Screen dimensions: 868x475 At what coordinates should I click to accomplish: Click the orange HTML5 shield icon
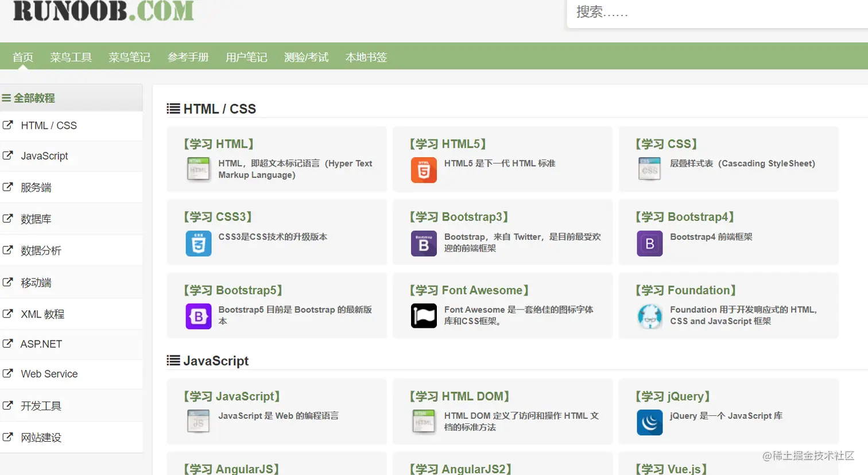(424, 170)
